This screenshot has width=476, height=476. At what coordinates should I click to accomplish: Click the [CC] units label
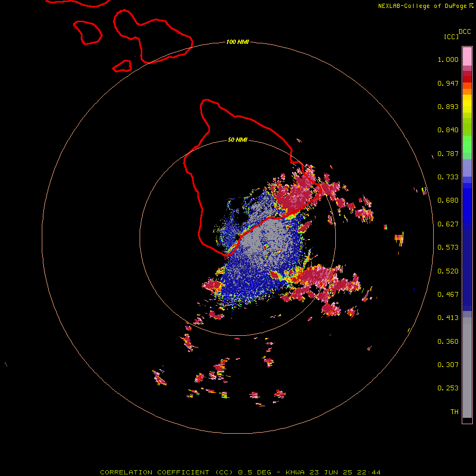click(x=452, y=36)
